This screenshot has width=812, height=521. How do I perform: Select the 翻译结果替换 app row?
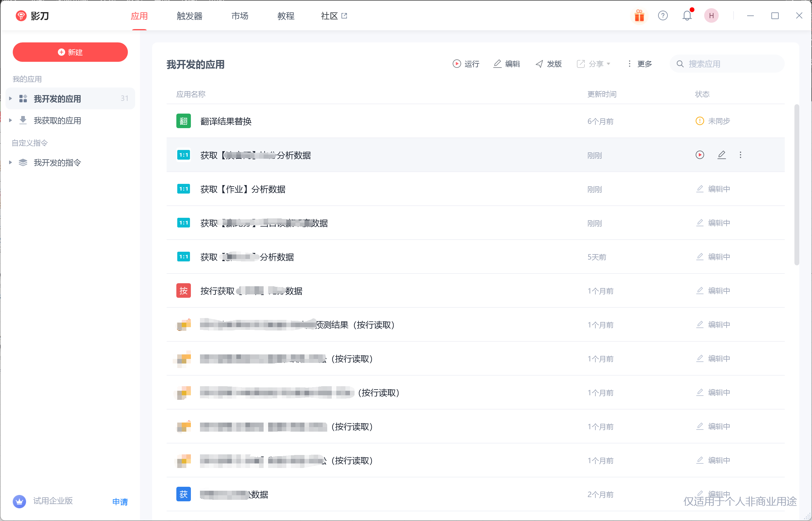tap(475, 121)
